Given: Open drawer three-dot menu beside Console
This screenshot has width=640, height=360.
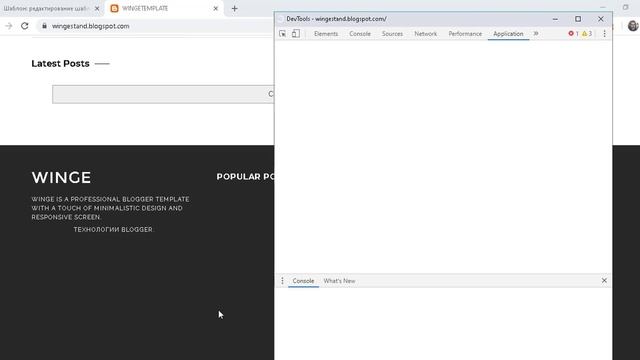Looking at the screenshot, I should [x=282, y=281].
